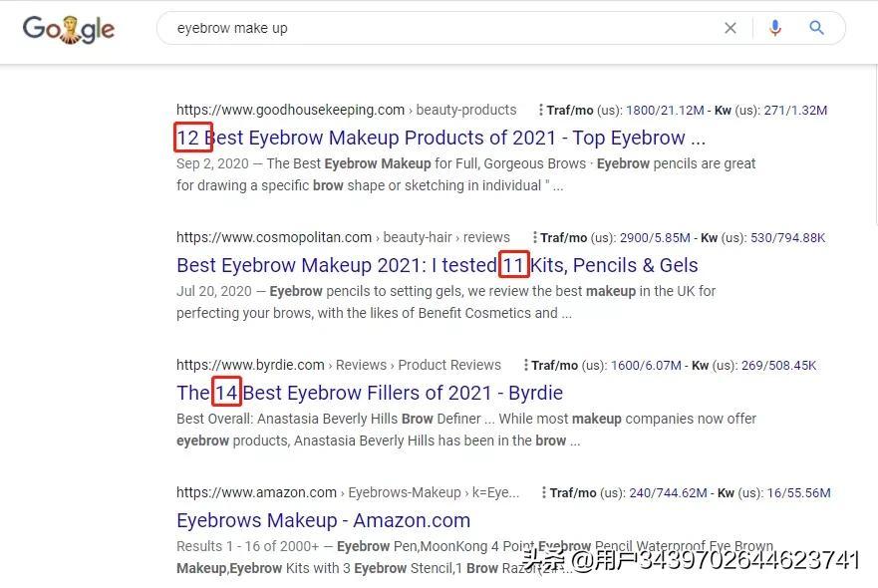The width and height of the screenshot is (878, 588).
Task: Open three-dot menu beside amazon.com result
Action: click(544, 492)
